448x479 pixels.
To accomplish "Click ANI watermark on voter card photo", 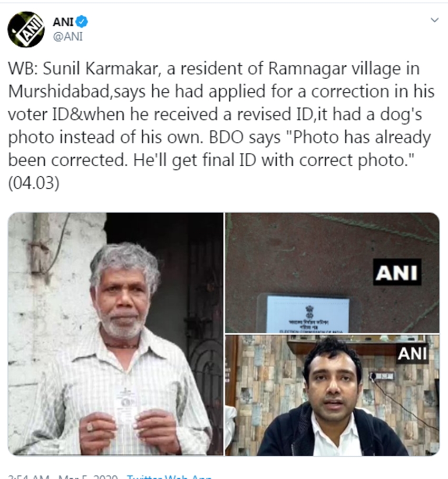I will coord(397,272).
